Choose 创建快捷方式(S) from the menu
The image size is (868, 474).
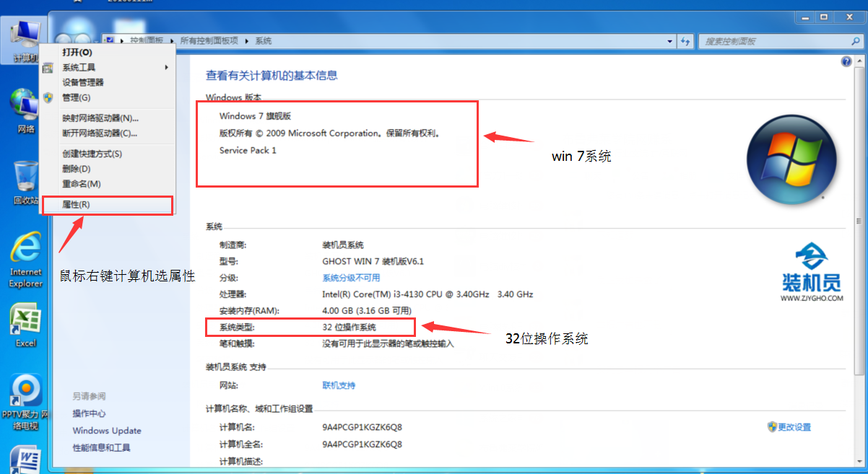[108, 154]
